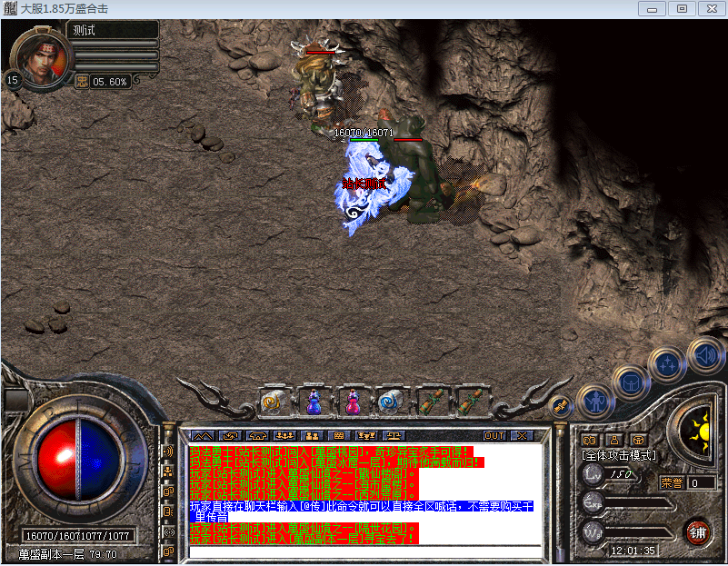Click the third small icon above attack mode
This screenshot has width=728, height=566.
click(639, 441)
